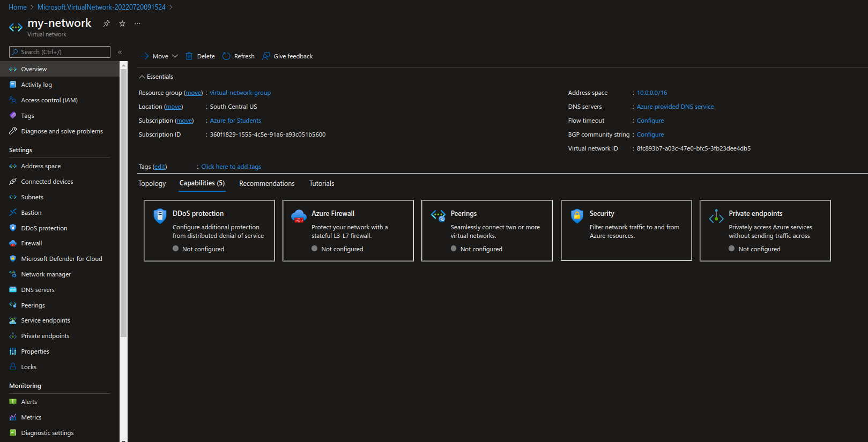This screenshot has height=442, width=868.
Task: Click the DDoS protection card shield icon
Action: 160,216
